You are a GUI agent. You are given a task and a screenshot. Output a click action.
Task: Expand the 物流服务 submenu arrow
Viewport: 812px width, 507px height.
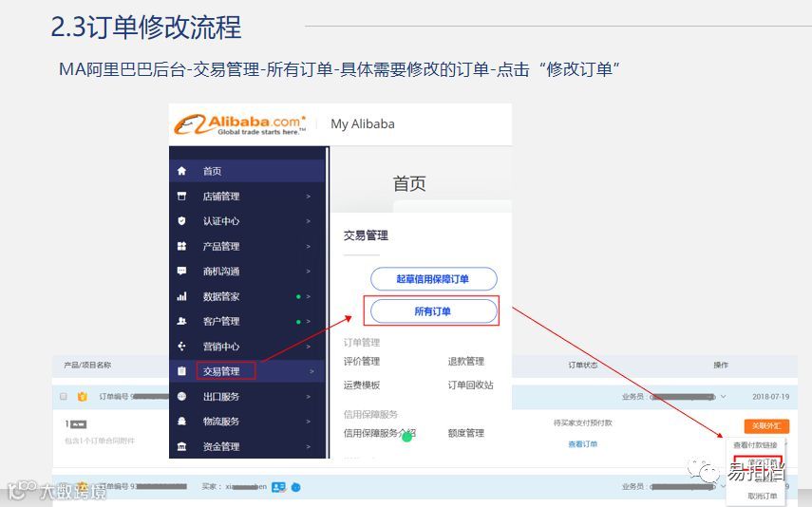tap(308, 421)
